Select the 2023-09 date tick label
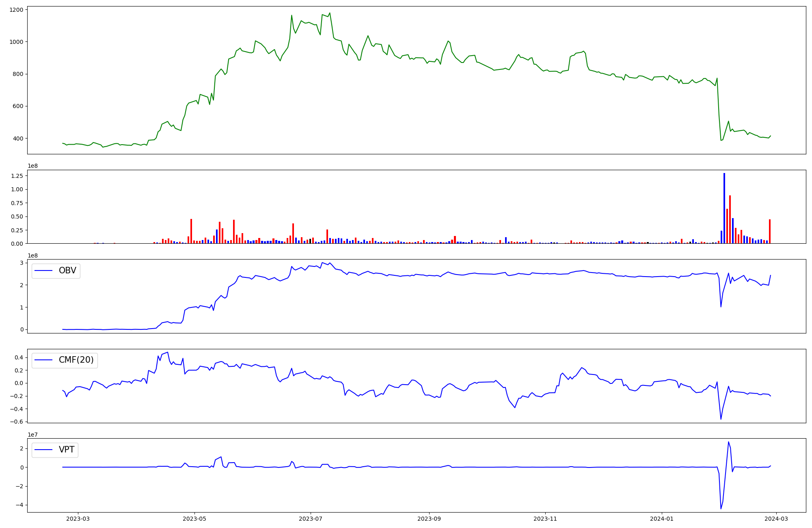The width and height of the screenshot is (812, 528). [429, 519]
